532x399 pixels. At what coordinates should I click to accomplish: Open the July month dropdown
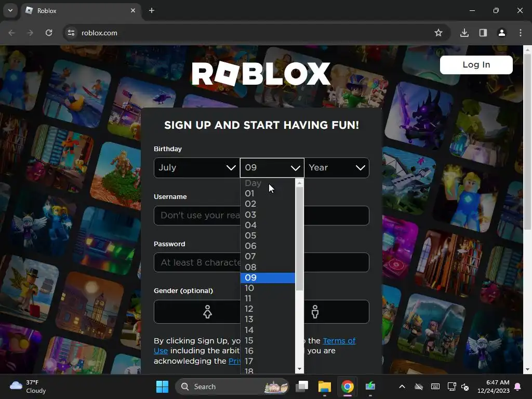click(x=197, y=168)
